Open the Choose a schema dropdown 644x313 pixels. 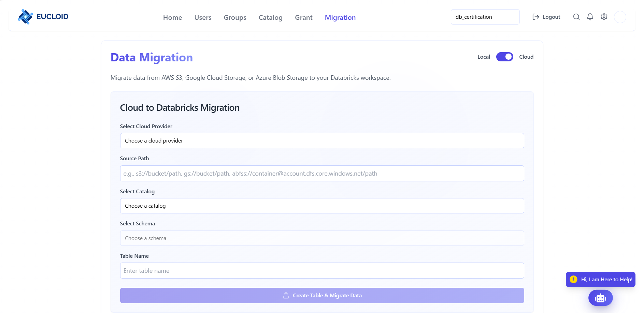coord(322,238)
